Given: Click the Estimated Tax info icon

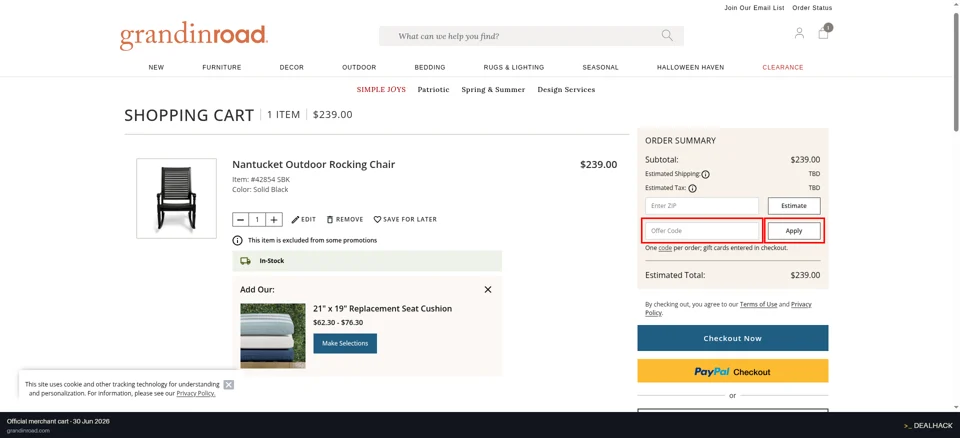Looking at the screenshot, I should coord(692,189).
